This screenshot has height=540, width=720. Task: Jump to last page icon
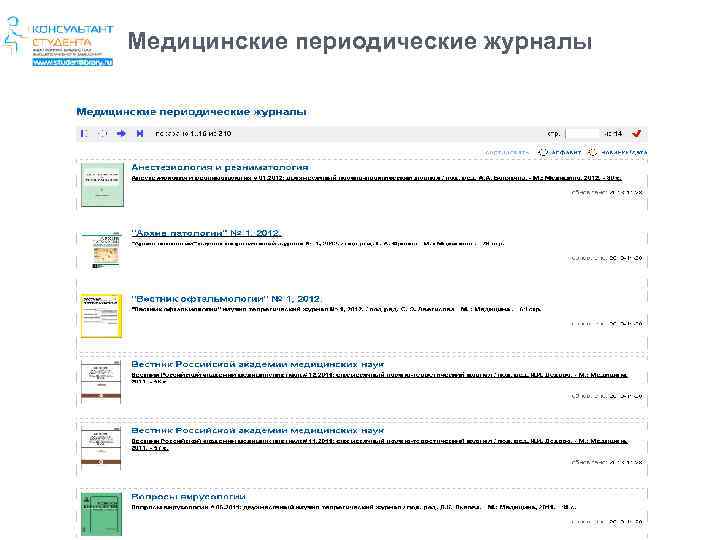coord(140,134)
